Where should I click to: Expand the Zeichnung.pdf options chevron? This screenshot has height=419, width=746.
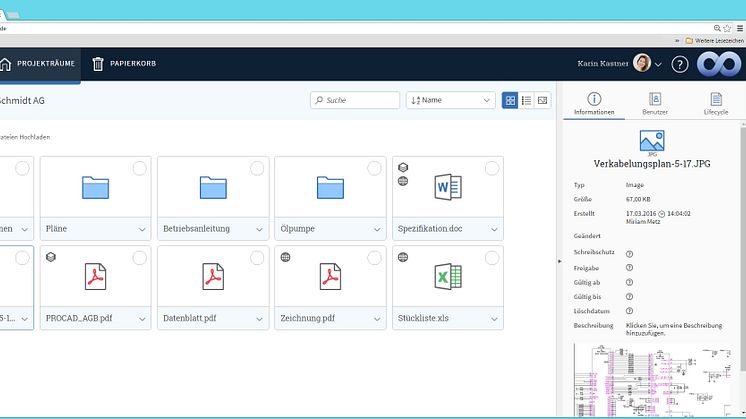click(377, 319)
